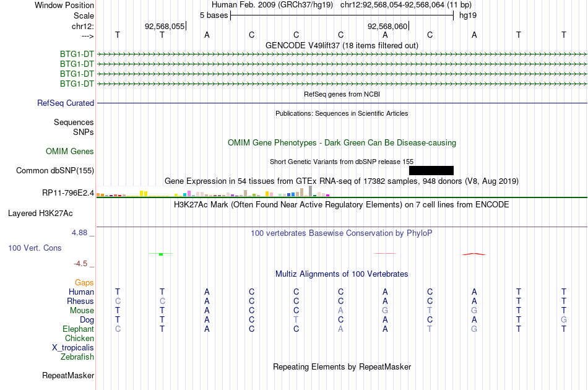The height and width of the screenshot is (390, 588).
Task: Open the 'OMIM Gene Phenotypes' track title
Action: point(342,143)
